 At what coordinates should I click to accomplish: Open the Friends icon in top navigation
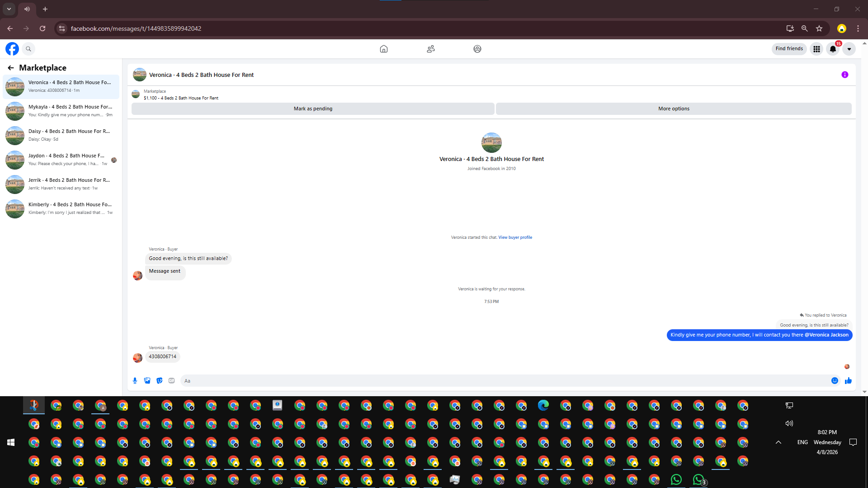tap(431, 49)
